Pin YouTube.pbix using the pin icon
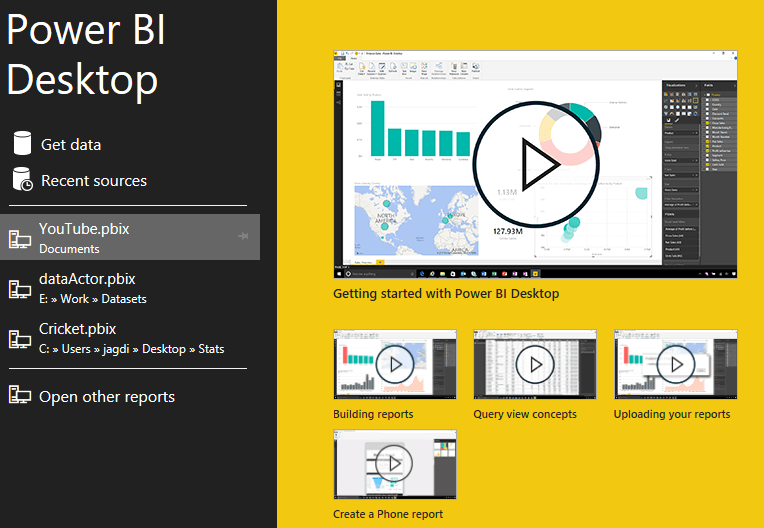This screenshot has height=528, width=764. [243, 236]
